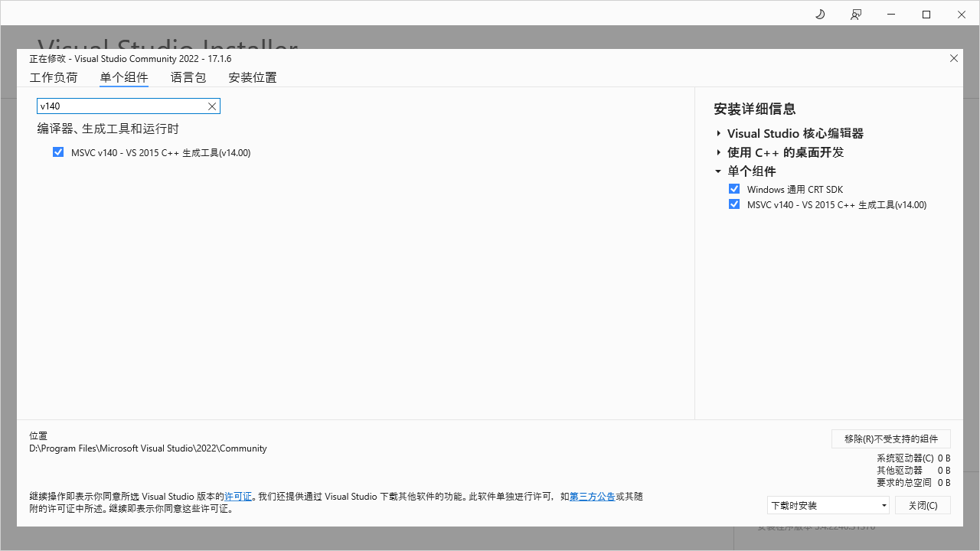This screenshot has width=980, height=551.
Task: Uncheck MSVC v140 checkbox in installation details
Action: [734, 204]
